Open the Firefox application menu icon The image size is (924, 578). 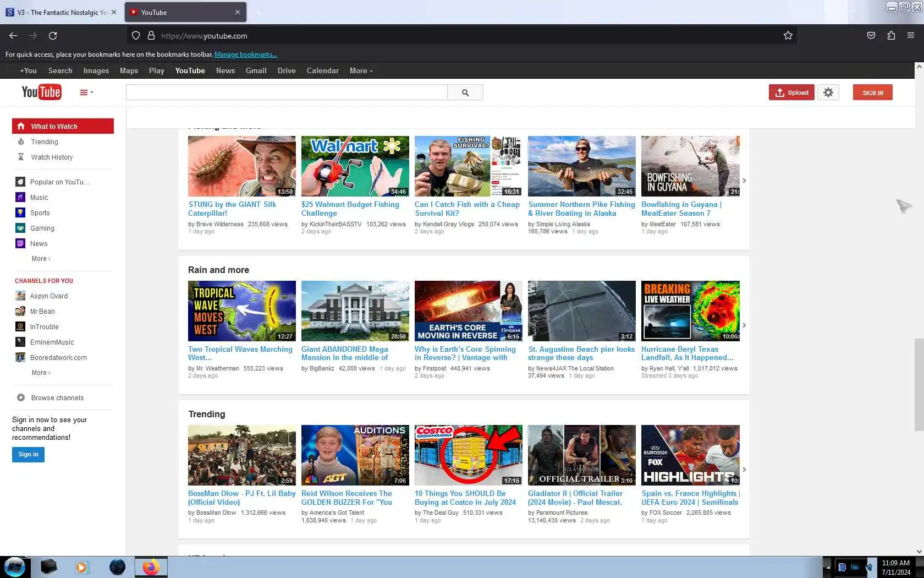(x=911, y=36)
